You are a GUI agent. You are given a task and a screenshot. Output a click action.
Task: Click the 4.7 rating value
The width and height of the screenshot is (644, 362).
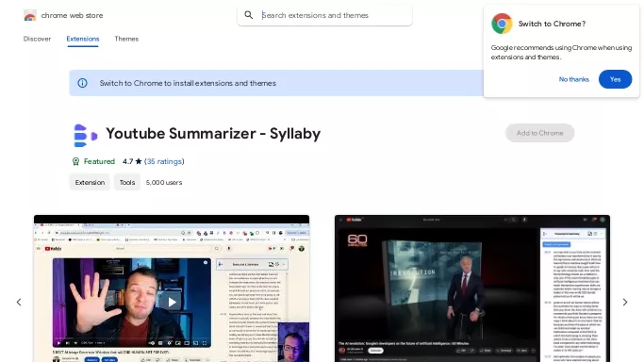point(127,161)
